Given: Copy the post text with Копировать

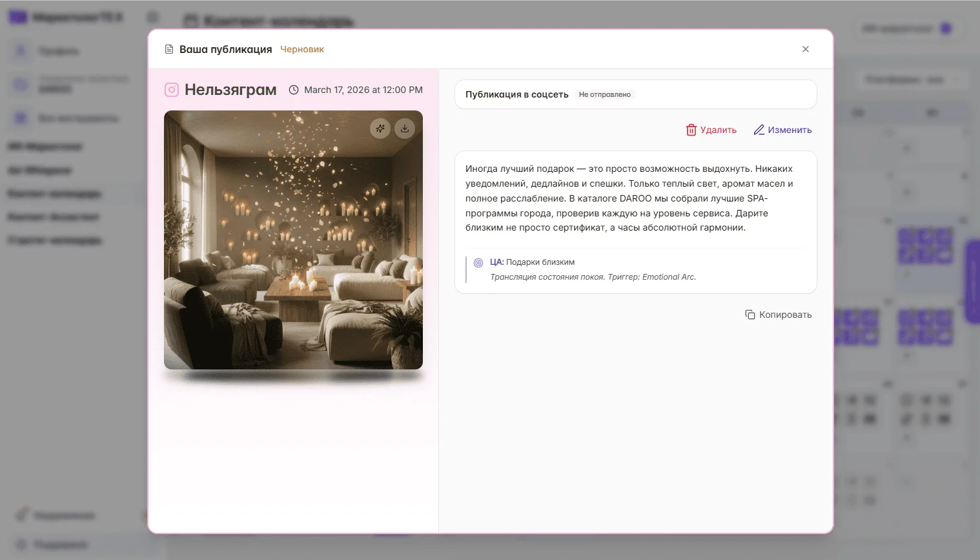Looking at the screenshot, I should point(779,315).
